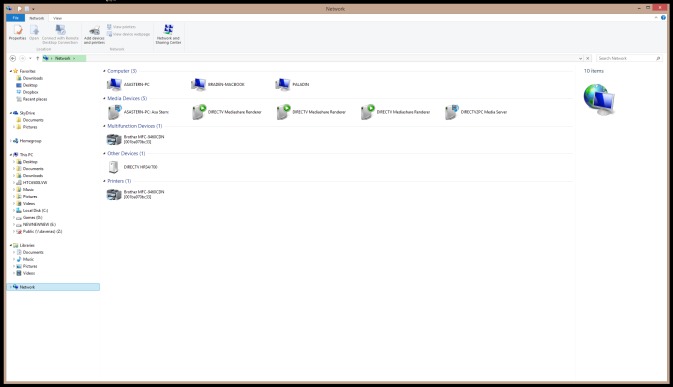Select Brother MFC under Multifunction Devices
This screenshot has width=673, height=387.
click(x=135, y=139)
